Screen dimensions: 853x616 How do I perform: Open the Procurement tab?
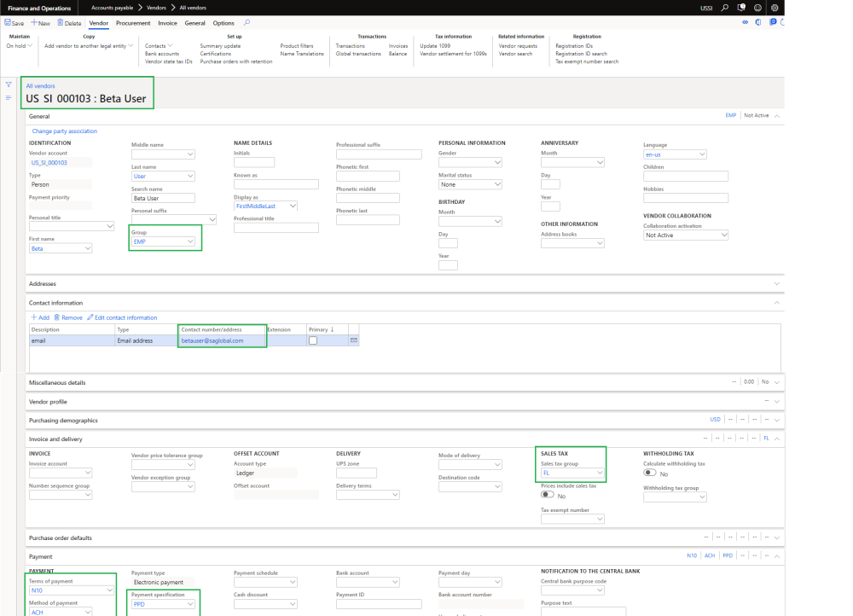click(133, 23)
